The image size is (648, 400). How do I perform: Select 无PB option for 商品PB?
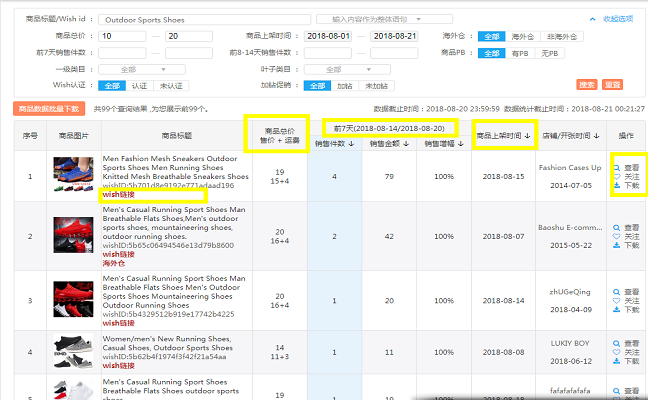(550, 53)
